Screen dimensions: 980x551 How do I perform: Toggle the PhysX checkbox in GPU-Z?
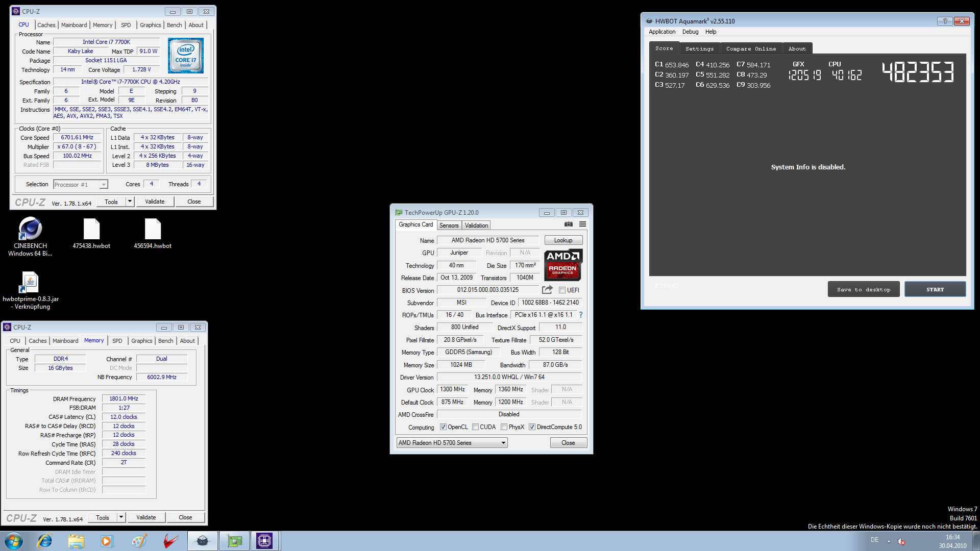click(x=504, y=427)
